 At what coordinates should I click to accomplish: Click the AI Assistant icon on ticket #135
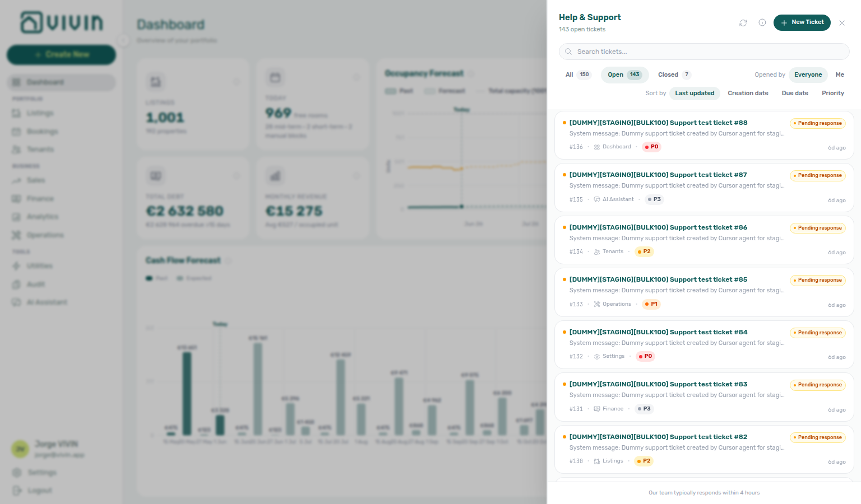pos(597,199)
